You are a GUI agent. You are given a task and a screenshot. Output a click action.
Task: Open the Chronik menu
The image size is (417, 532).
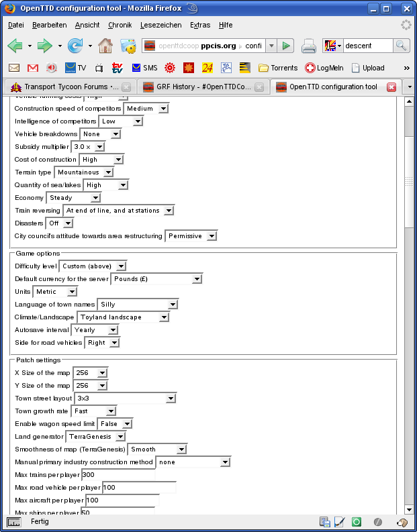point(120,25)
